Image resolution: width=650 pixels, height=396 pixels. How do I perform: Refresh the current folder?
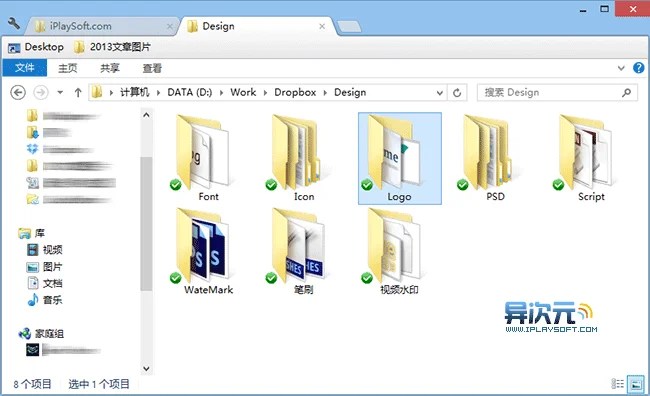point(457,93)
